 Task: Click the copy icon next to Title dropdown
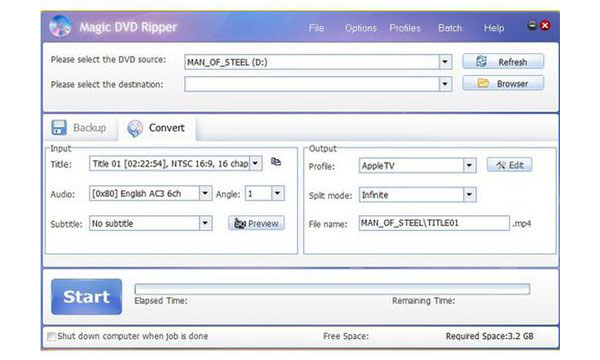click(x=276, y=162)
